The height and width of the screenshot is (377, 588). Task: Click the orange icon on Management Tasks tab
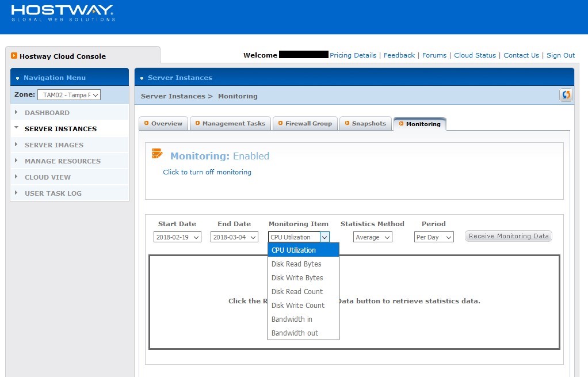pyautogui.click(x=197, y=123)
